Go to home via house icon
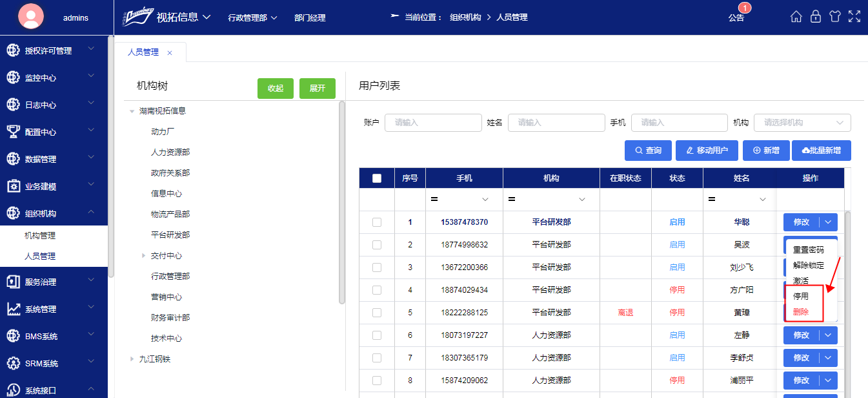The height and width of the screenshot is (398, 868). tap(796, 17)
